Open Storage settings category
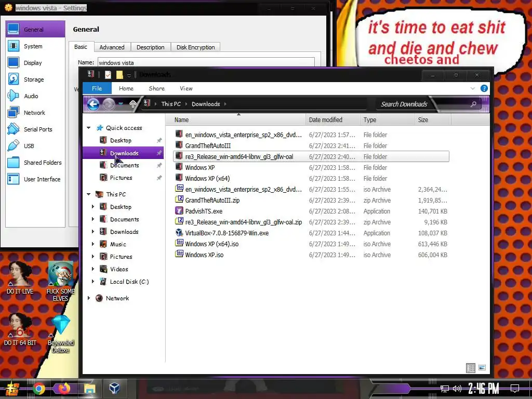Viewport: 532px width, 399px height. 35,79
